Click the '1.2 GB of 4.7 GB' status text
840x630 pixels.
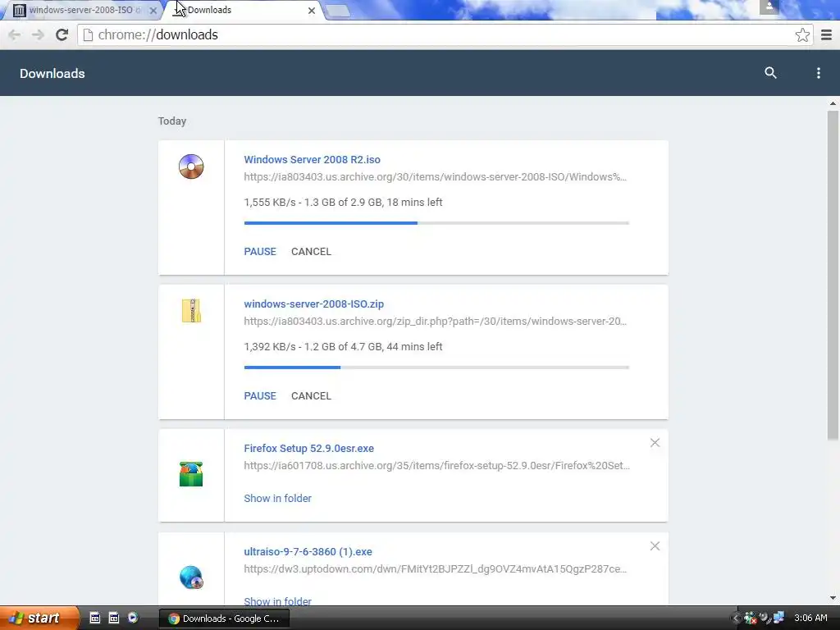point(342,347)
